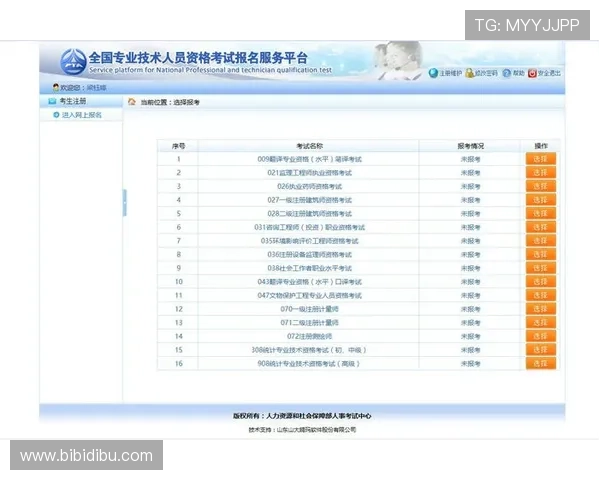This screenshot has width=600, height=480.
Task: Click 选择 for exam 035环境影响评价
Action: tap(541, 240)
